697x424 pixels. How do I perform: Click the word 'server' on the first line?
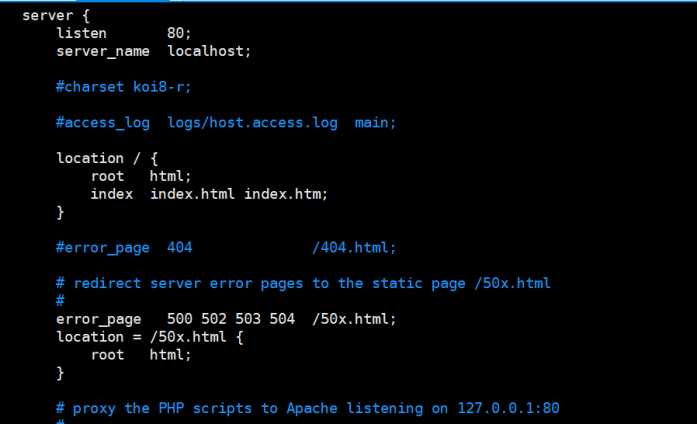(48, 16)
